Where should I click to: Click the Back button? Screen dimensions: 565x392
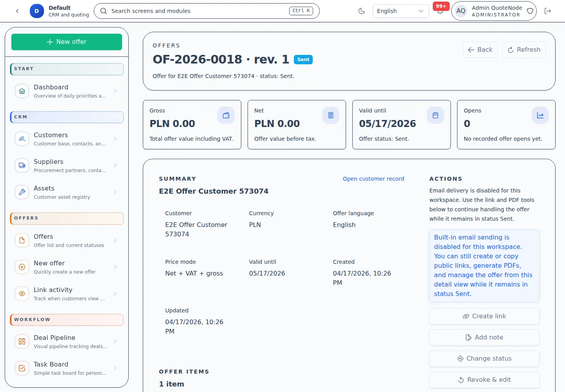click(480, 50)
